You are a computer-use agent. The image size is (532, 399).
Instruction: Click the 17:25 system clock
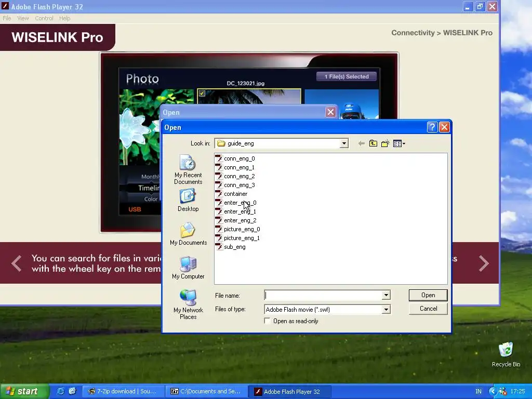517,392
